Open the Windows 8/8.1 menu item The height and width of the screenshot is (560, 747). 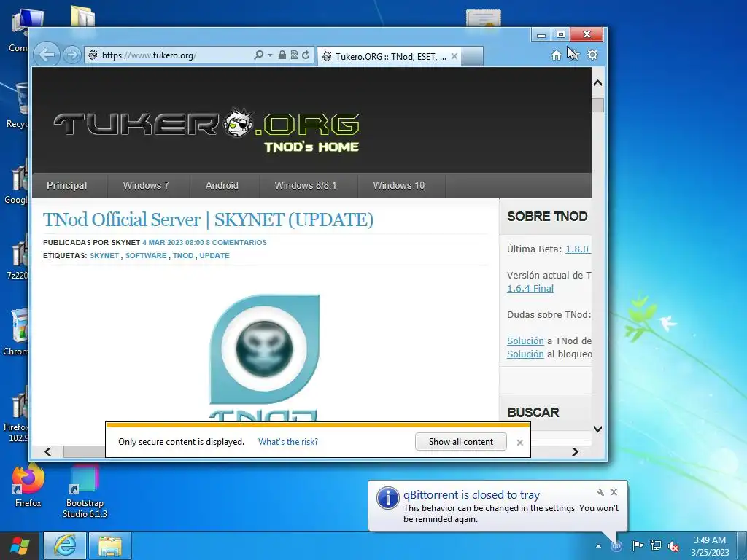(306, 186)
